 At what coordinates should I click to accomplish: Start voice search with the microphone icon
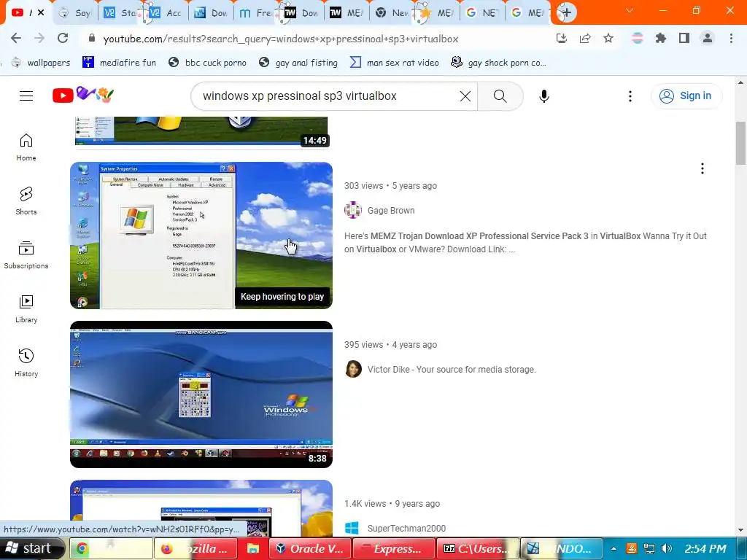(543, 96)
